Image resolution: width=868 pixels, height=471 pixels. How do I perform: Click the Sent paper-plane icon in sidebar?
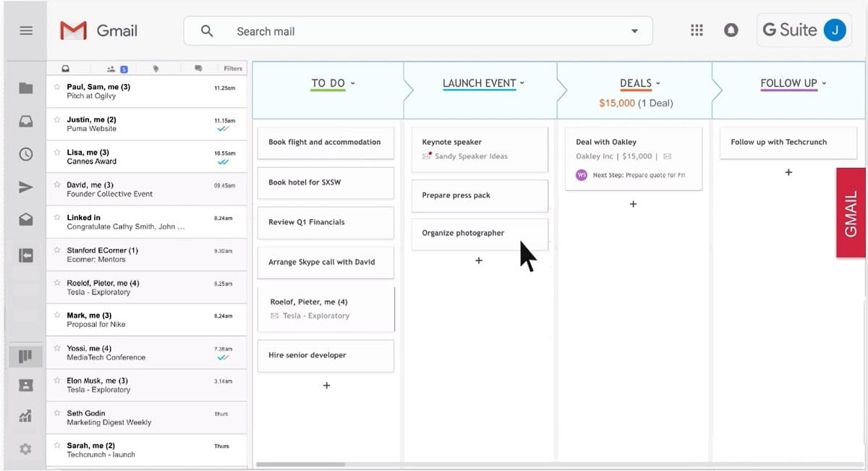click(25, 186)
